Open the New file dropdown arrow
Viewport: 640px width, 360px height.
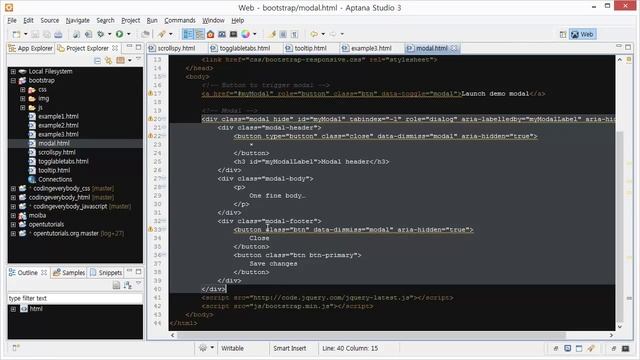point(25,34)
